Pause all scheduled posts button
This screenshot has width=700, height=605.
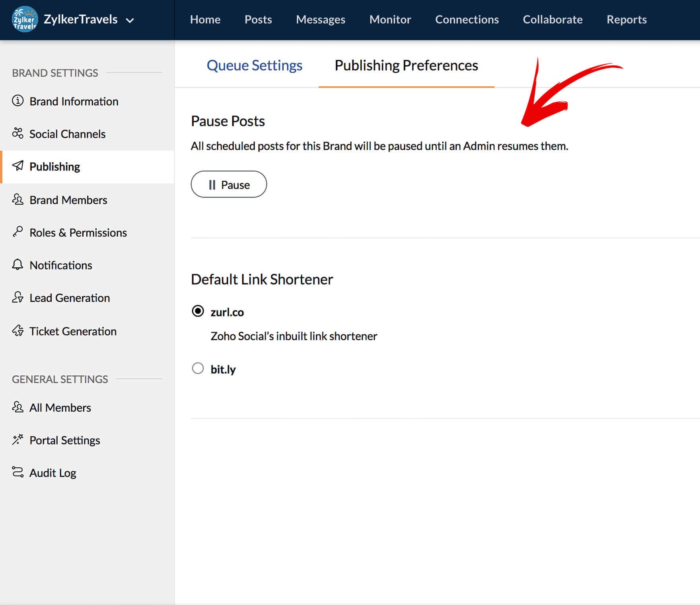(x=229, y=184)
